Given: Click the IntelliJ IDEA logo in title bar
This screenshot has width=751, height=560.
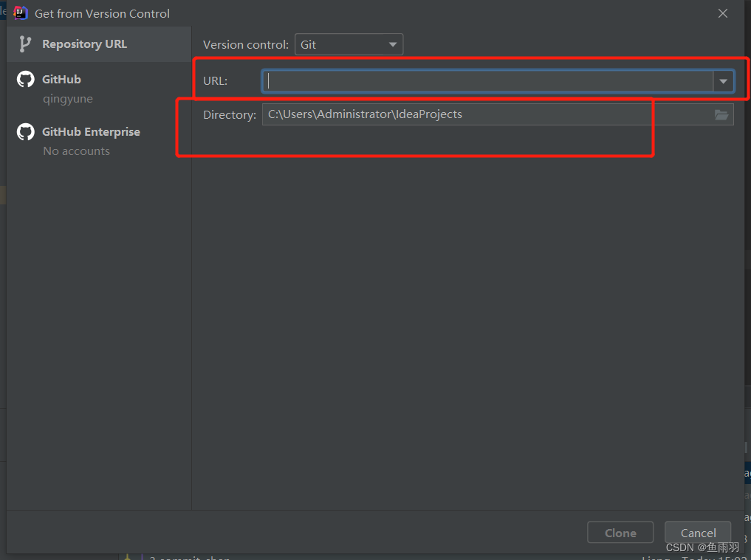Looking at the screenshot, I should (21, 13).
